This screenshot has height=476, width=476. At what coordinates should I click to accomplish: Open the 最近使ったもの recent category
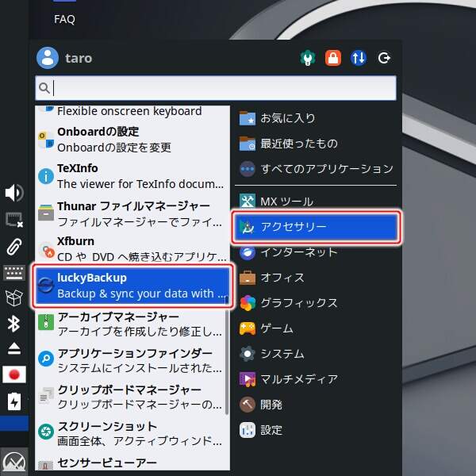pos(316,144)
